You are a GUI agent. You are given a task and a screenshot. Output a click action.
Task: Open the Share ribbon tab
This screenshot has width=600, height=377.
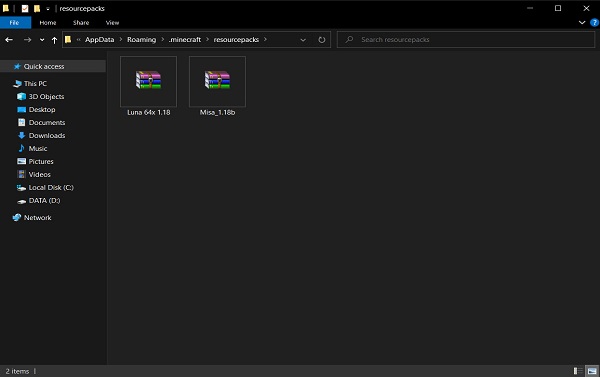coord(81,23)
